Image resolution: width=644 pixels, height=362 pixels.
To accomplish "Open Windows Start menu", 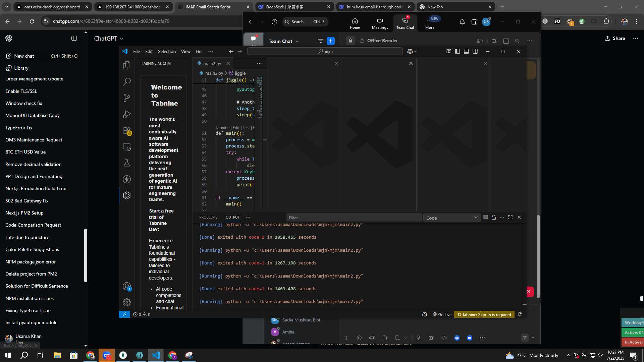I will point(8,355).
